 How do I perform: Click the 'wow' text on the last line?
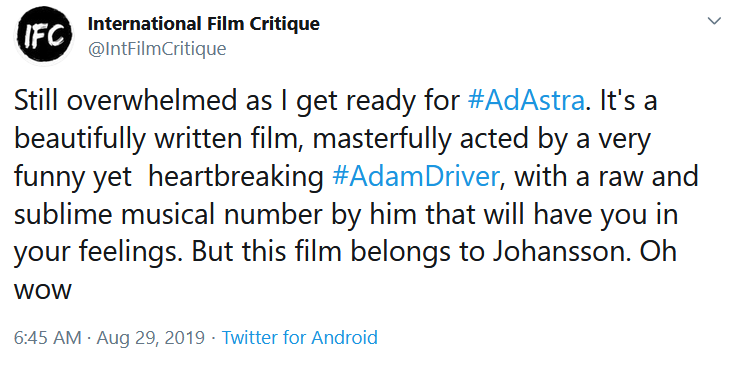coord(42,291)
